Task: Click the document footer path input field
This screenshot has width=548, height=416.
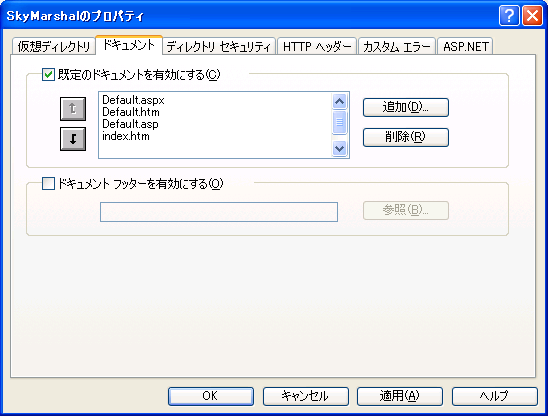Action: 219,212
